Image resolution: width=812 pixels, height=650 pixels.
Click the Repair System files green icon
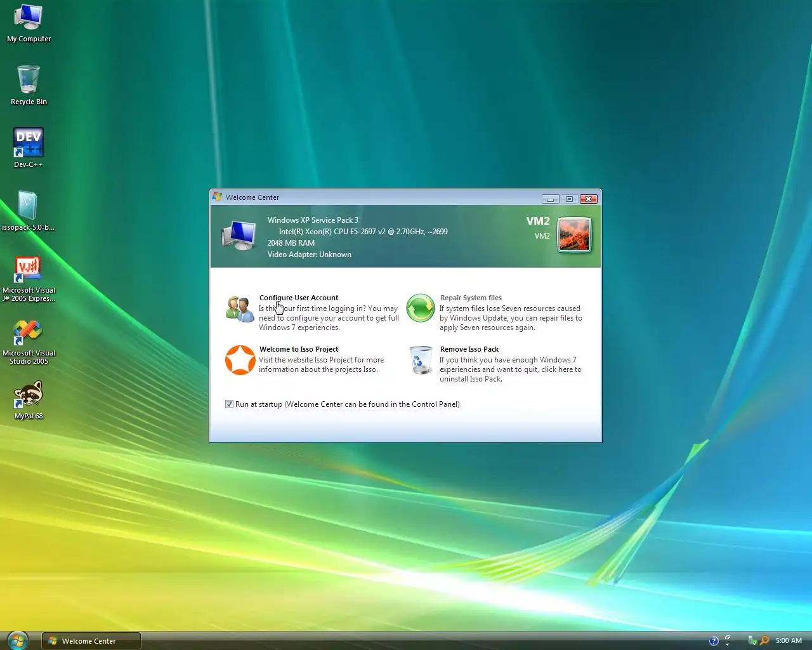pyautogui.click(x=420, y=308)
